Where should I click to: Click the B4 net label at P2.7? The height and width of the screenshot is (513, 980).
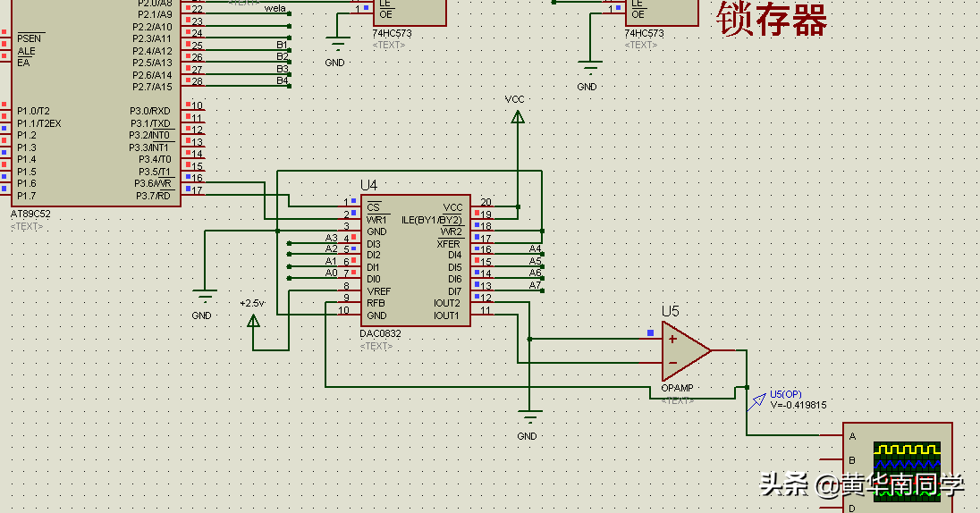pos(283,80)
